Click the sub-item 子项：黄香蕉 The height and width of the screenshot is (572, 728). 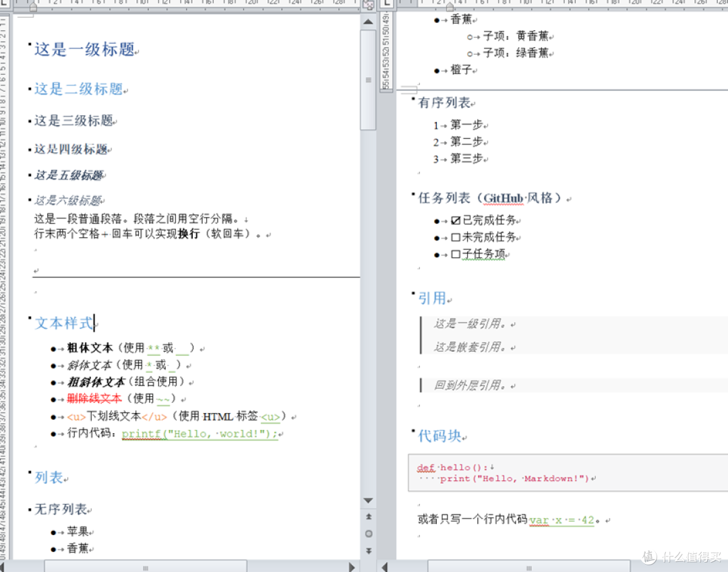(516, 36)
